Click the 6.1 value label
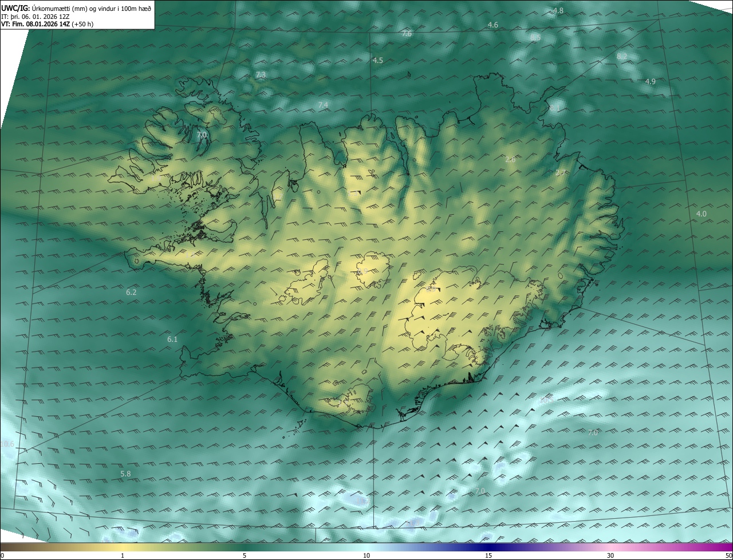Image resolution: width=733 pixels, height=560 pixels. coord(172,340)
